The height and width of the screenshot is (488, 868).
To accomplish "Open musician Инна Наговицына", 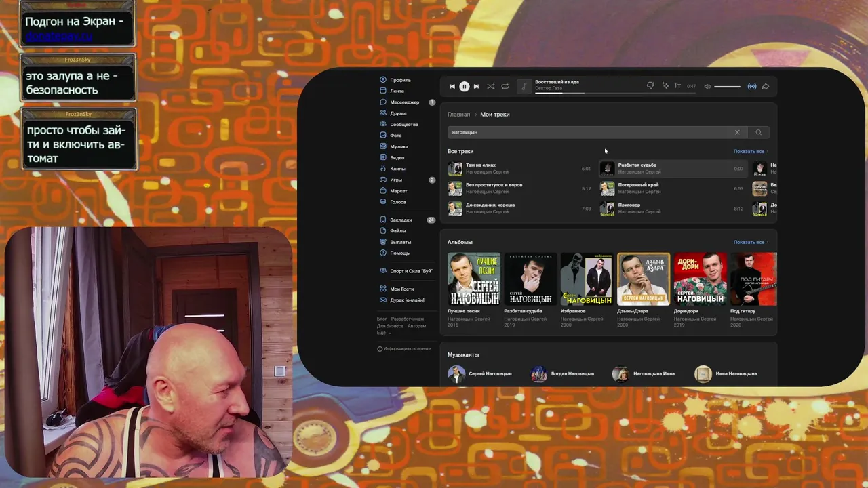I will [x=726, y=373].
